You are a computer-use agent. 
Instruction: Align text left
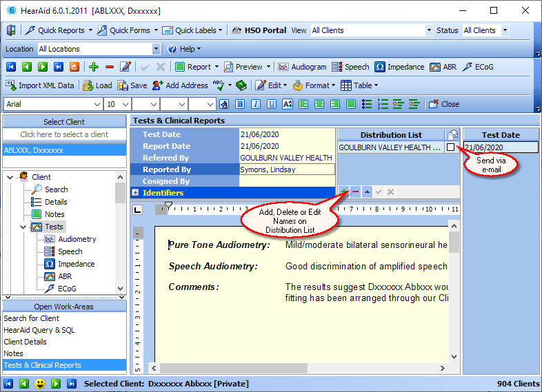click(x=303, y=104)
